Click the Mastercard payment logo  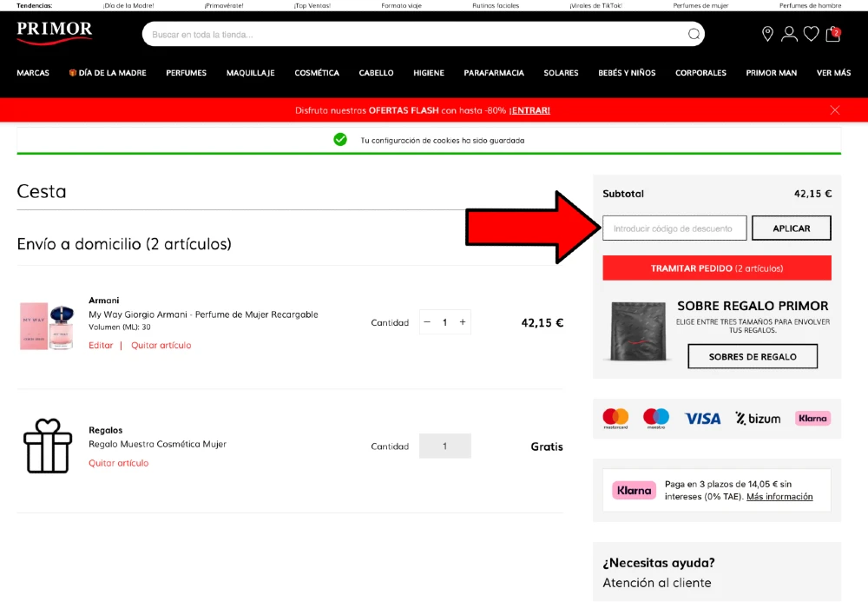pos(615,419)
